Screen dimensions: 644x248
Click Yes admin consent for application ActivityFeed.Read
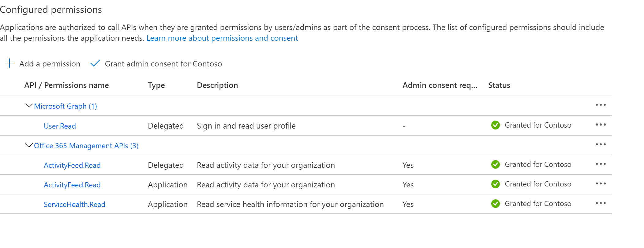click(408, 185)
